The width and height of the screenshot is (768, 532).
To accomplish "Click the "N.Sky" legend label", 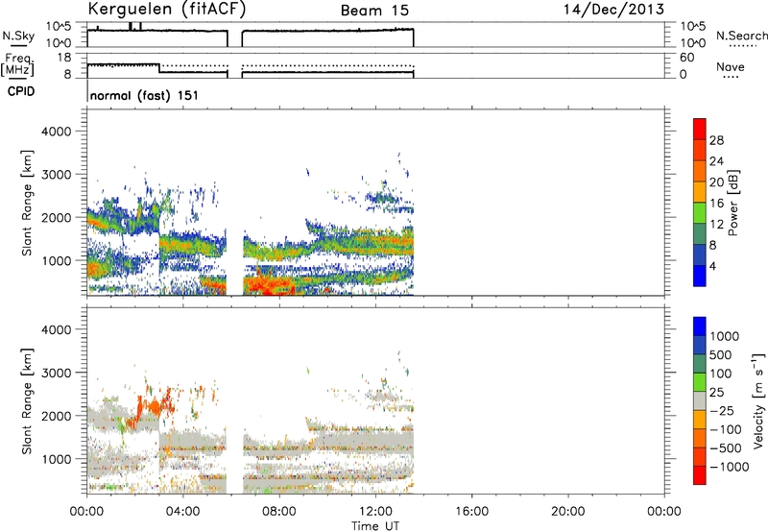I will click(18, 36).
